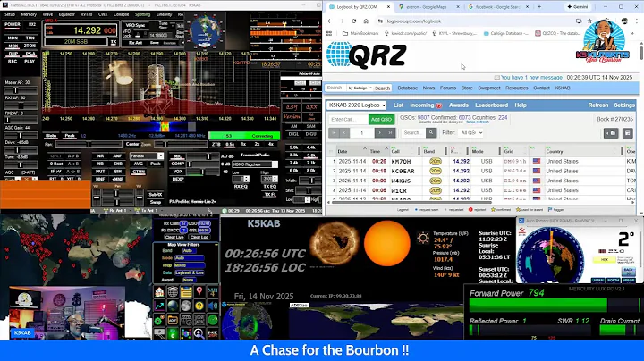Screen dimensions: 644x361
Task: Toggle the MOX transmit button
Action: [x=13, y=46]
